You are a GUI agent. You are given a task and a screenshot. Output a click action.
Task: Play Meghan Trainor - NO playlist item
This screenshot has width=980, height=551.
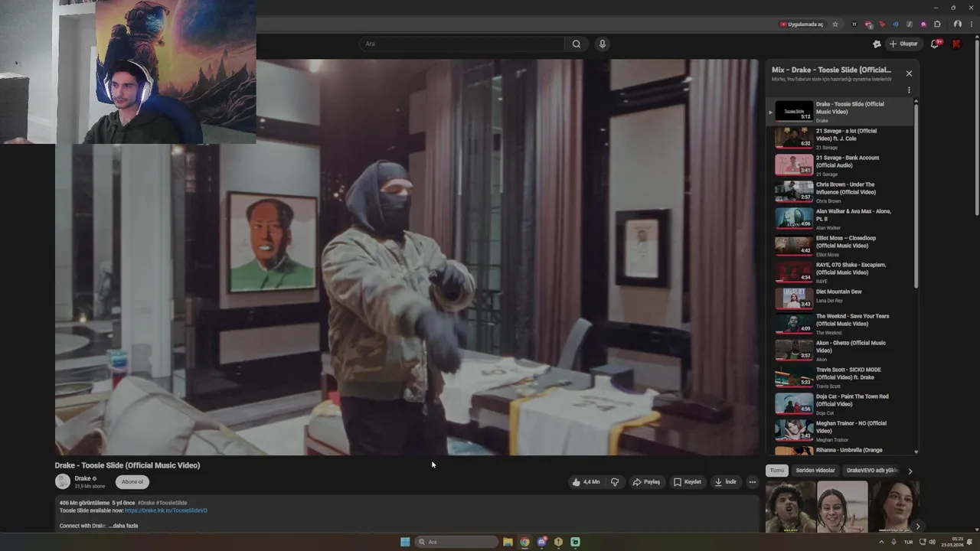[x=840, y=430]
